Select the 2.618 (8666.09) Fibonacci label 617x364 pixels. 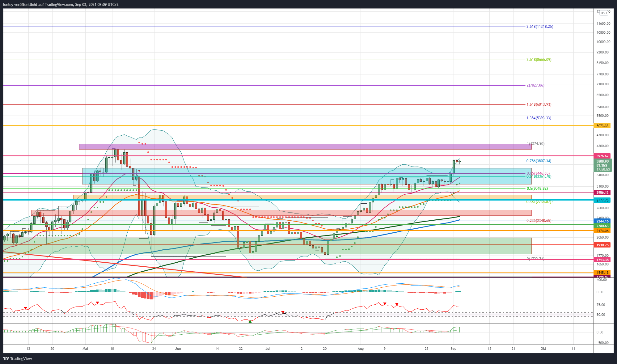coord(539,60)
